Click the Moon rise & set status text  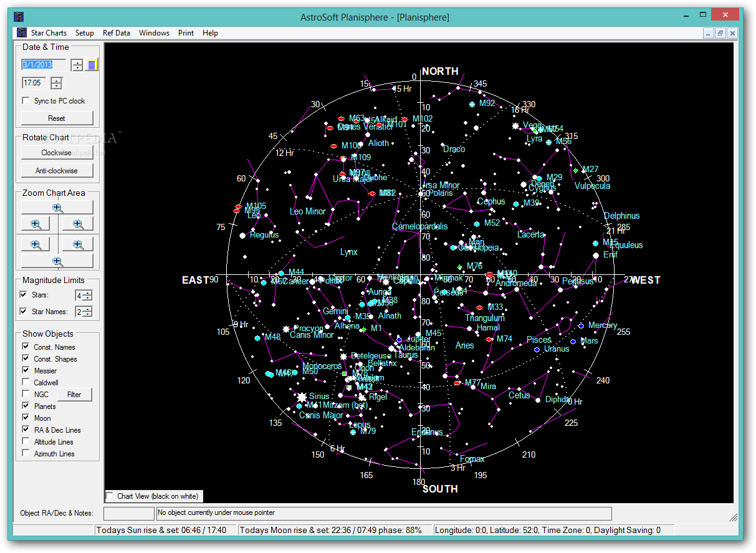tap(335, 531)
